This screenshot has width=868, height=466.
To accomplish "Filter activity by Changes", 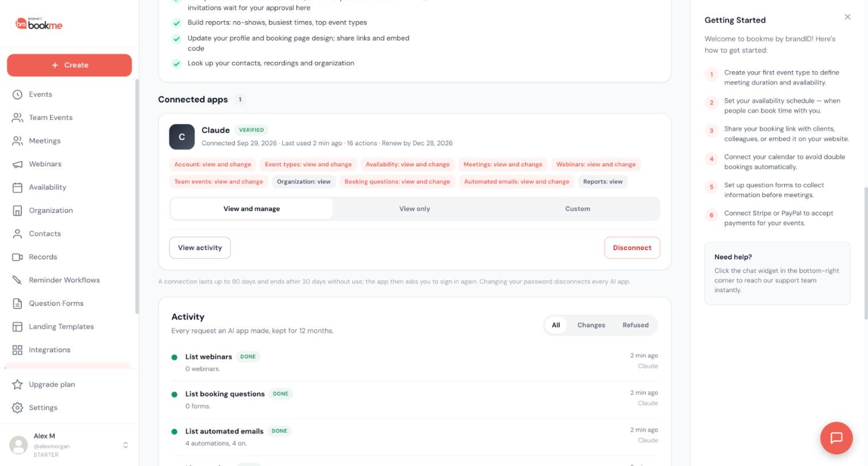I will (591, 325).
